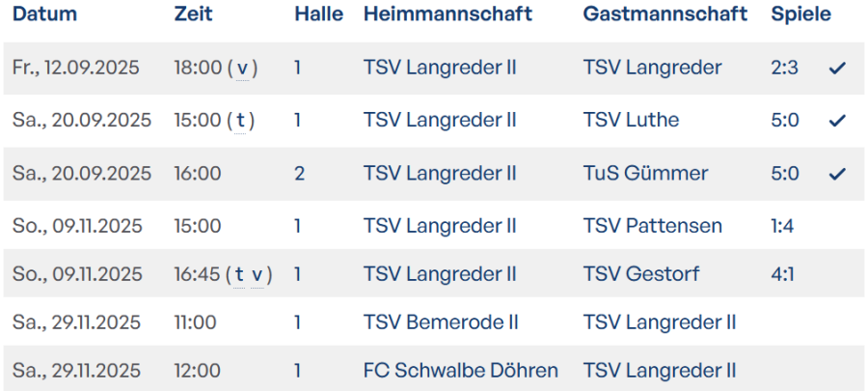
Task: Click the checkmark in the TSV Luthe row
Action: pyautogui.click(x=837, y=121)
